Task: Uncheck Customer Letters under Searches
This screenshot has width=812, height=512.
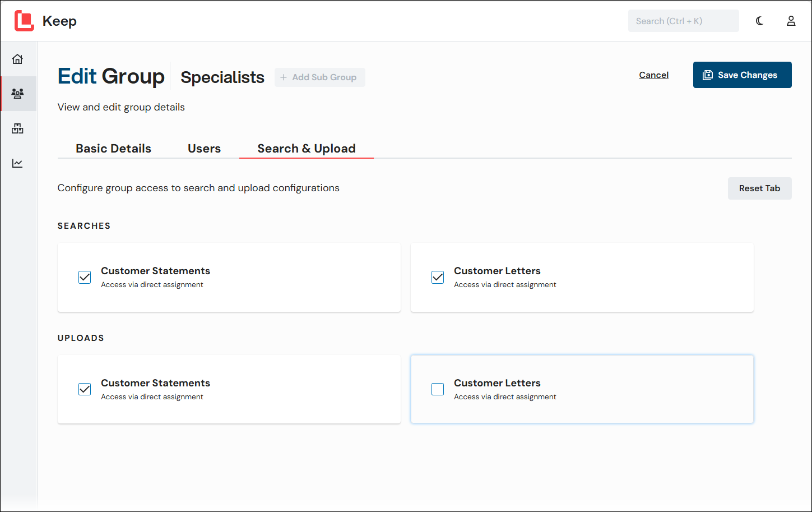Action: pyautogui.click(x=438, y=277)
